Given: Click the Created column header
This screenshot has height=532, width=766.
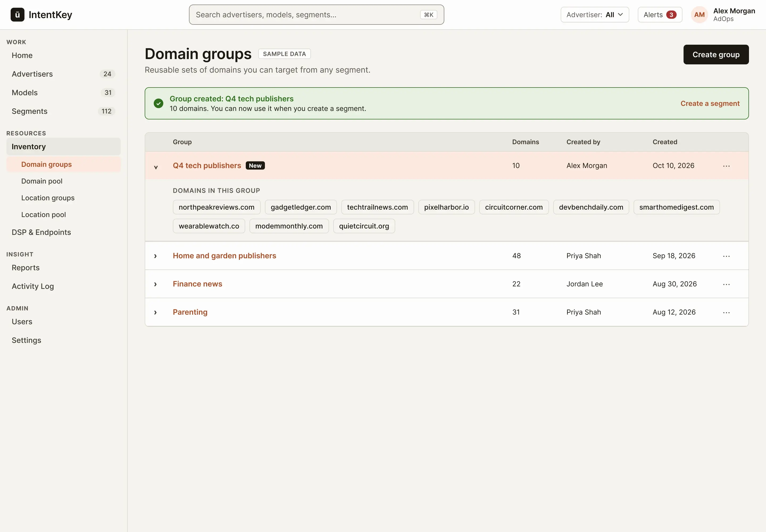Looking at the screenshot, I should [x=665, y=142].
